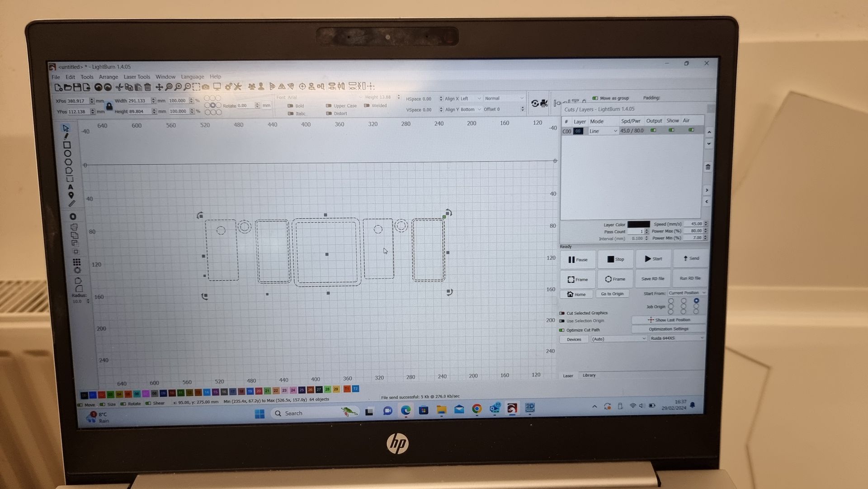Click the Go to Origin button
The height and width of the screenshot is (489, 868).
[612, 294]
